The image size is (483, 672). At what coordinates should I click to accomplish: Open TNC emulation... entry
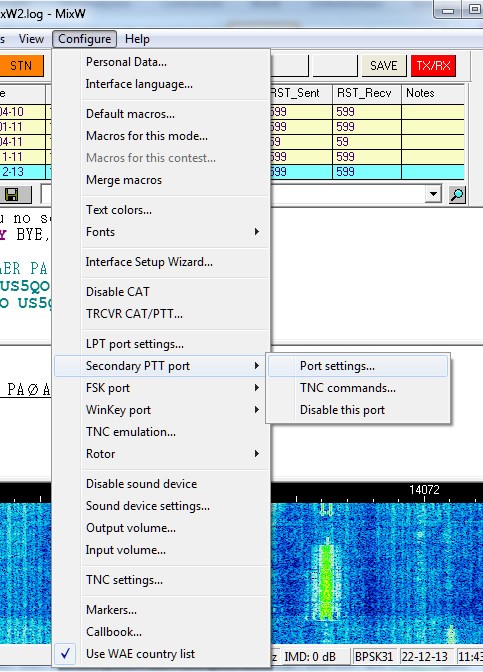(x=162, y=432)
